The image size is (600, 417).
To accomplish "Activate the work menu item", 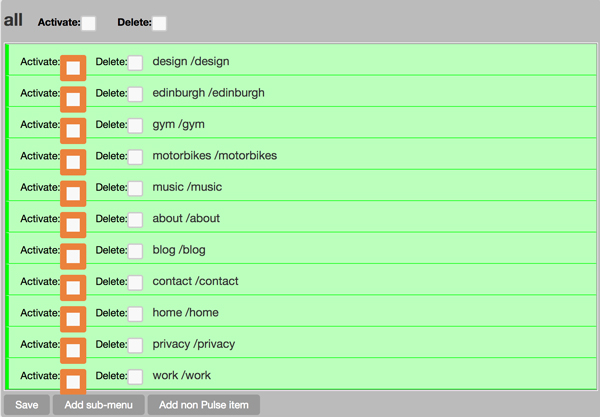I will [x=73, y=381].
